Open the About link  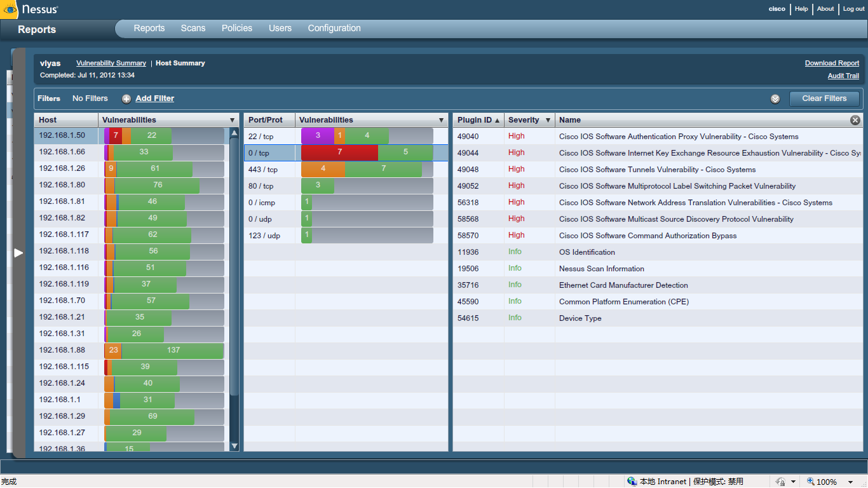coord(825,9)
